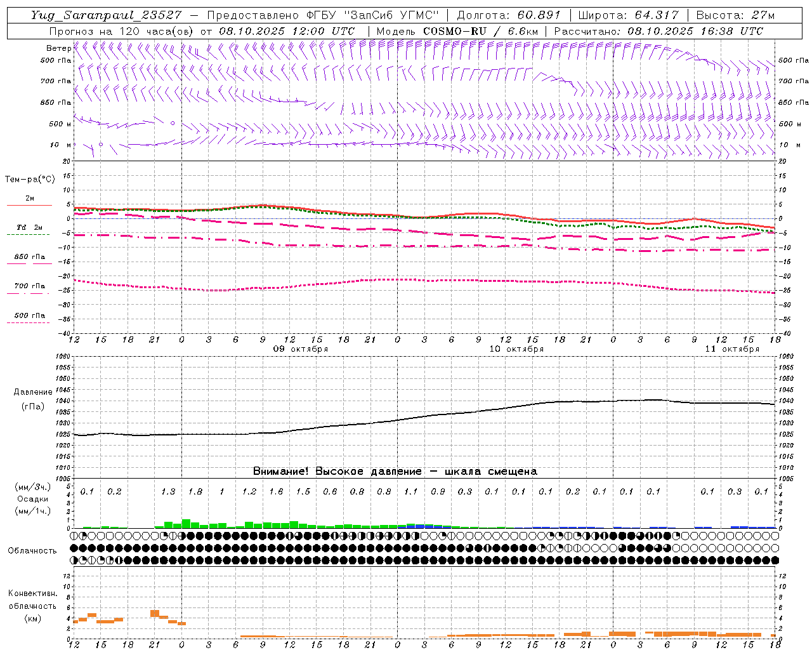Click the '10 м' wind level label on left
The image size is (812, 650).
tap(60, 145)
